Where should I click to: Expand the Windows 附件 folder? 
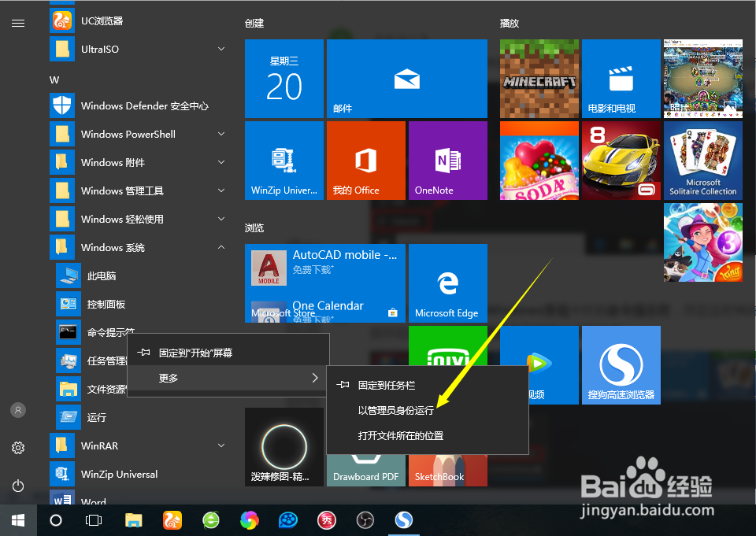221,162
